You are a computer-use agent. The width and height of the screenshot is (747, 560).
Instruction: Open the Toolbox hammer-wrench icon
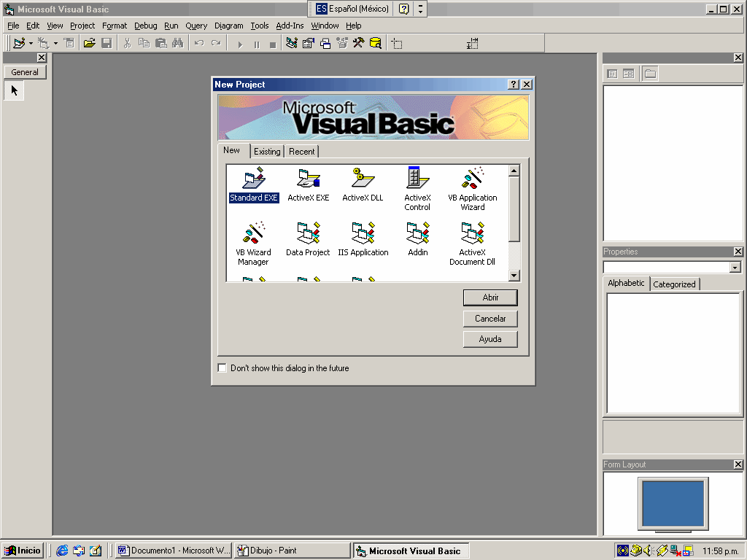(x=359, y=43)
